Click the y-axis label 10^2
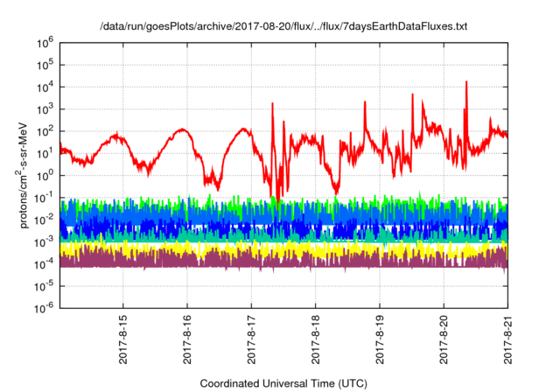Screen dimensions: 560x392 click(45, 132)
